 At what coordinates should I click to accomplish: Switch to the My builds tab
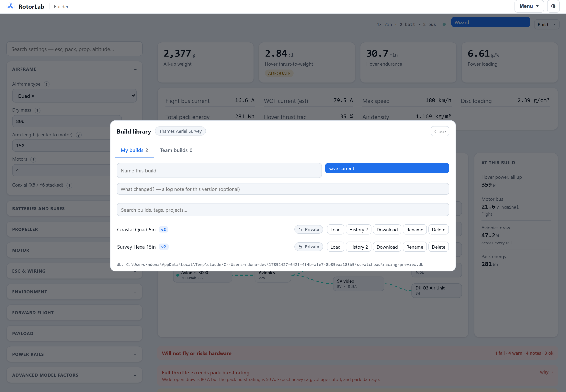134,150
